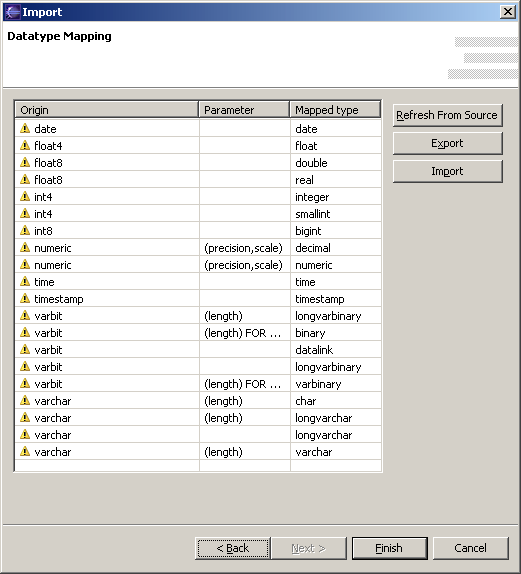Click the Export button
Viewport: 521px width, 574px height.
pos(447,143)
